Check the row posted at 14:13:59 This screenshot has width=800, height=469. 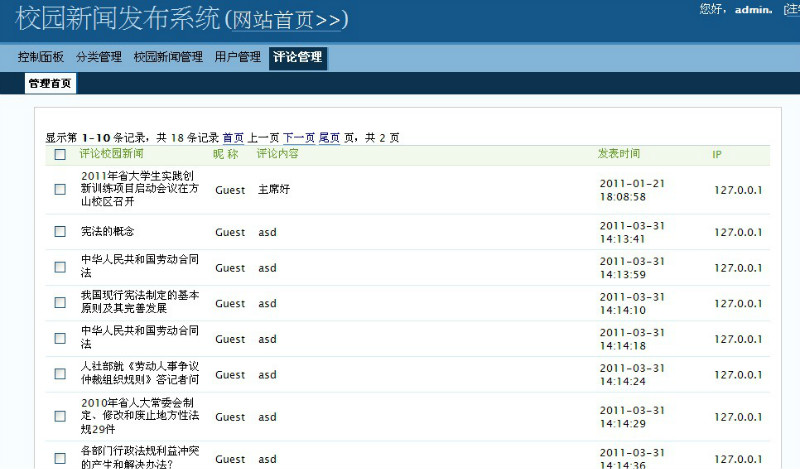click(x=60, y=267)
